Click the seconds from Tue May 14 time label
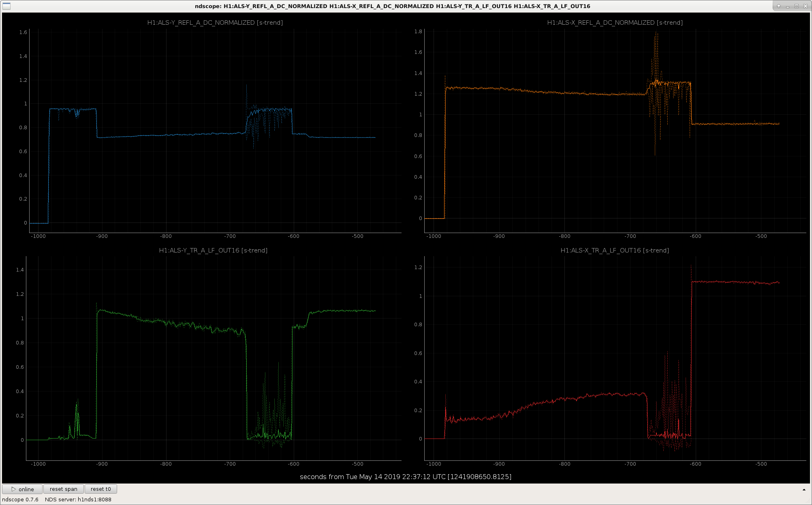Viewport: 812px width, 505px height. (x=406, y=477)
